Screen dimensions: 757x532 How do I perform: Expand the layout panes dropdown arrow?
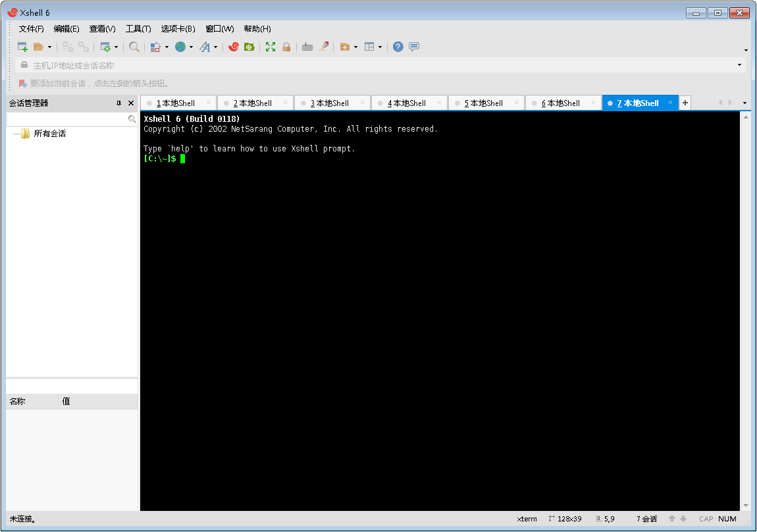pyautogui.click(x=380, y=47)
